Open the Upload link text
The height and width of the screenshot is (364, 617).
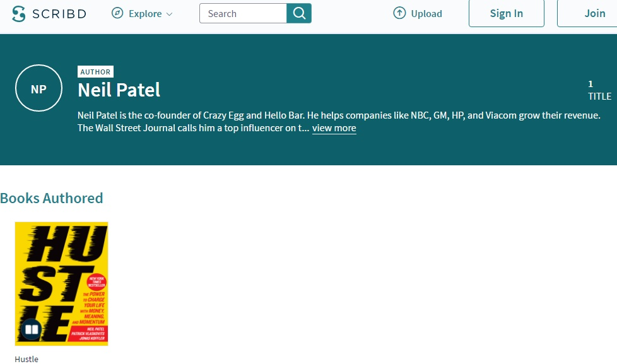tap(426, 14)
